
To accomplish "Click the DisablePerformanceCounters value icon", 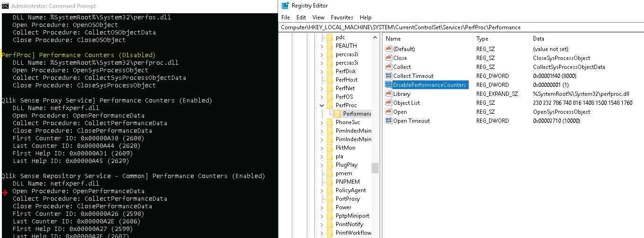I will (389, 85).
